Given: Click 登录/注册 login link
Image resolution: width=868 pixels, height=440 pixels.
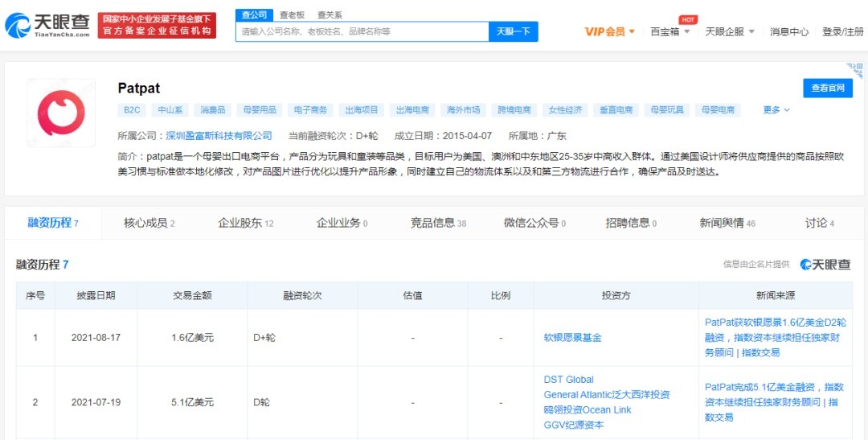Looking at the screenshot, I should (x=842, y=31).
